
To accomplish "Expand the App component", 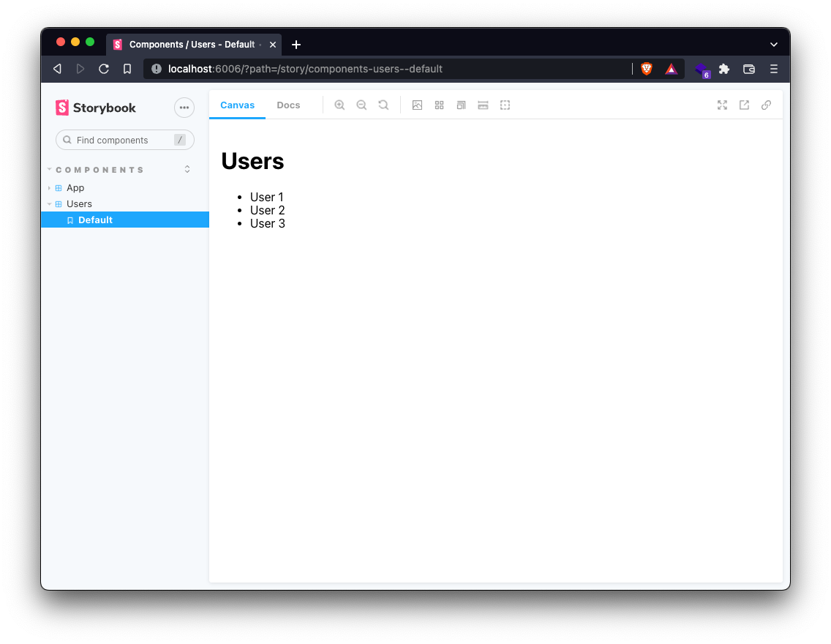I will [x=49, y=188].
